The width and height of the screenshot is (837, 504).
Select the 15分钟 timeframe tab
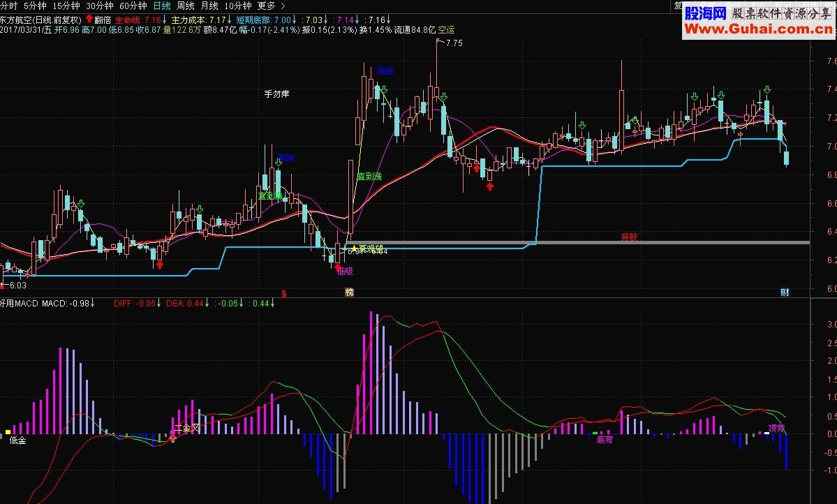(x=66, y=6)
